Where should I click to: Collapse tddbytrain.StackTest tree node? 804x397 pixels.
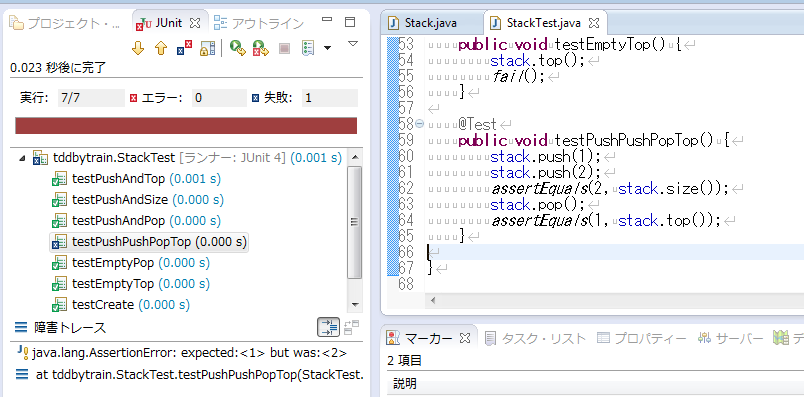pos(22,158)
